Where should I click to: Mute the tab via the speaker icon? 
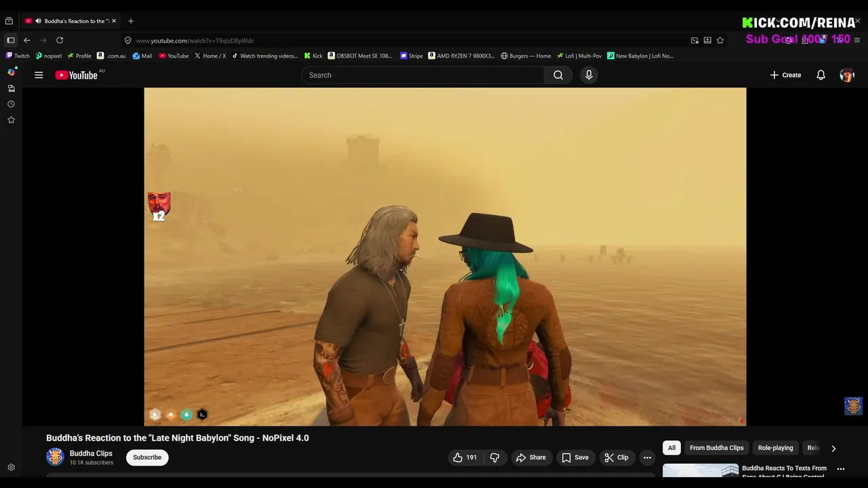tap(38, 21)
